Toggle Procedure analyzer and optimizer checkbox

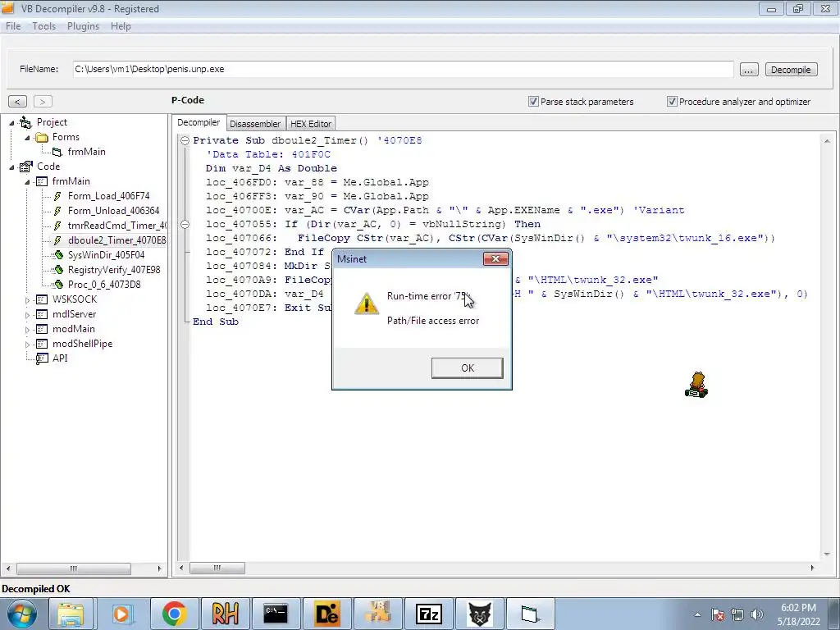pyautogui.click(x=672, y=101)
